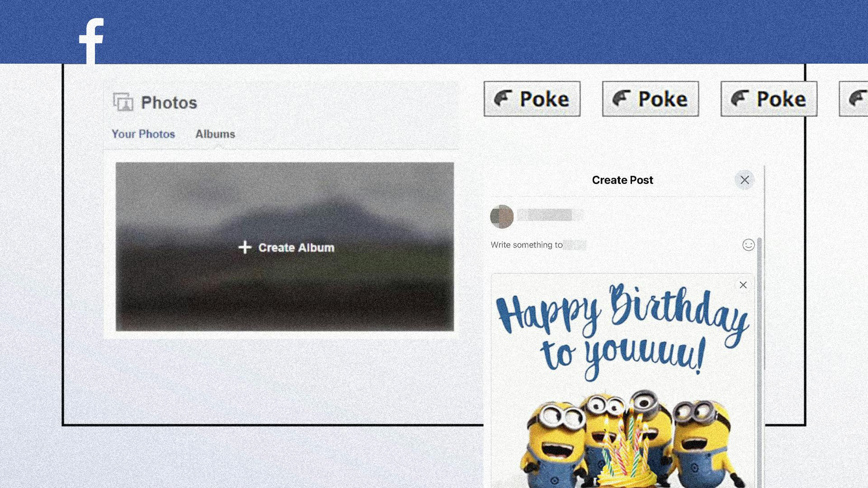Remove the Happy Birthday image attachment
This screenshot has width=868, height=488.
tap(743, 285)
